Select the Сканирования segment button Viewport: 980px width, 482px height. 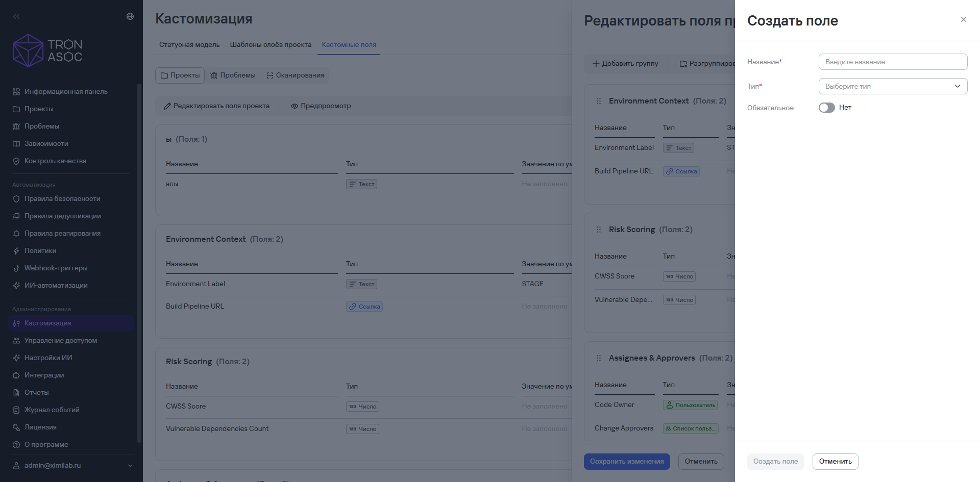pyautogui.click(x=295, y=75)
